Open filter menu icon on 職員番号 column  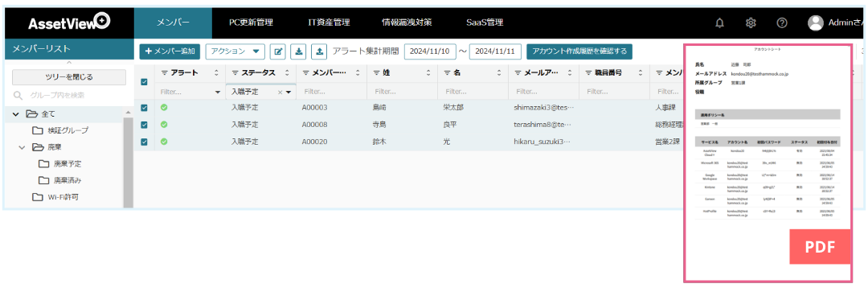click(x=589, y=72)
